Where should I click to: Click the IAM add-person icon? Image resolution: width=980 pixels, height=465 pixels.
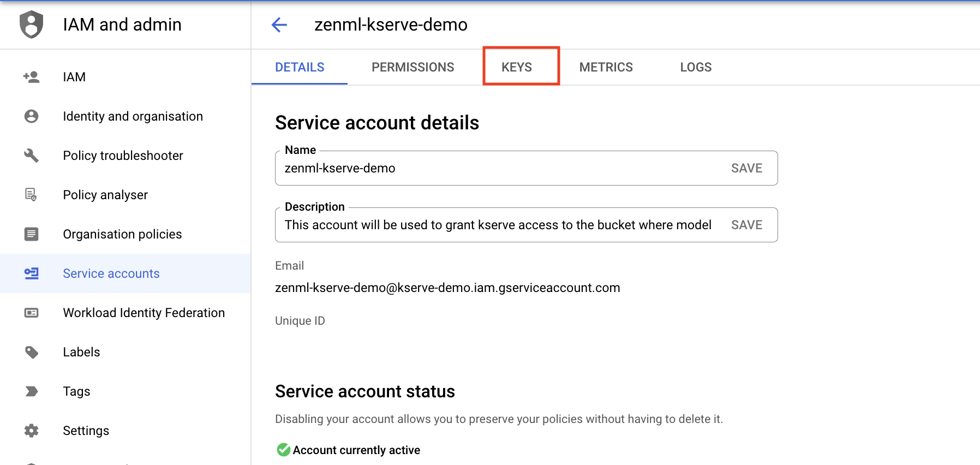point(31,77)
